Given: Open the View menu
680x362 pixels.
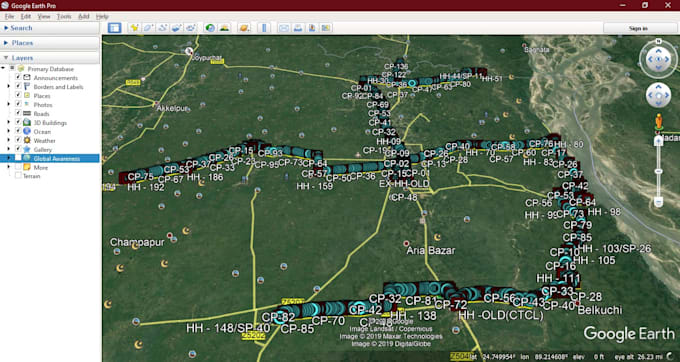Looking at the screenshot, I should (44, 16).
